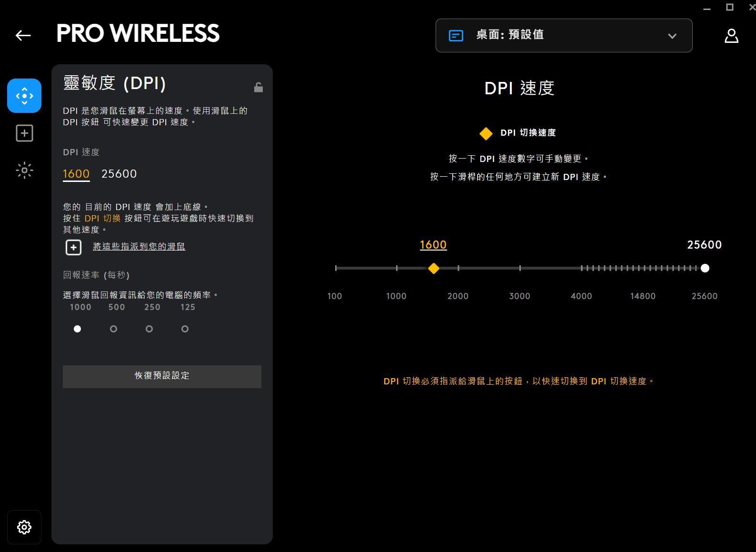Open the Sensitivity (DPI) sidebar tab
Viewport: 756px width, 552px height.
(24, 96)
